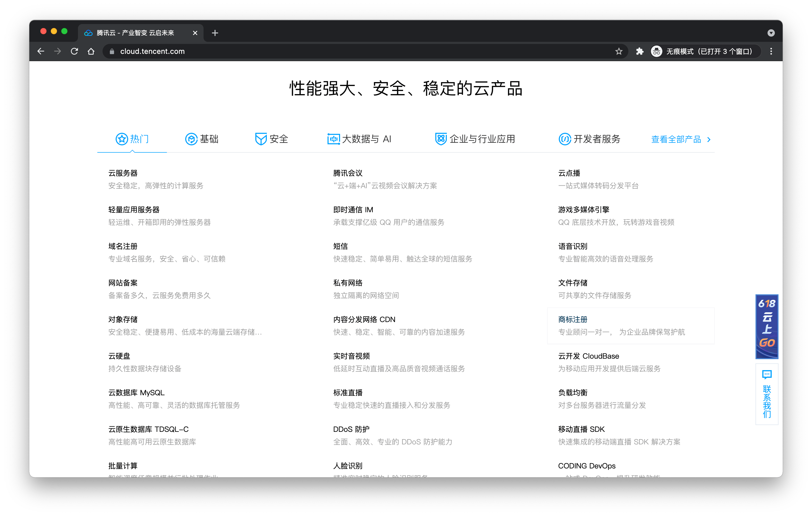Open the DDoS 防护 product link
This screenshot has height=516, width=812.
coord(351,429)
